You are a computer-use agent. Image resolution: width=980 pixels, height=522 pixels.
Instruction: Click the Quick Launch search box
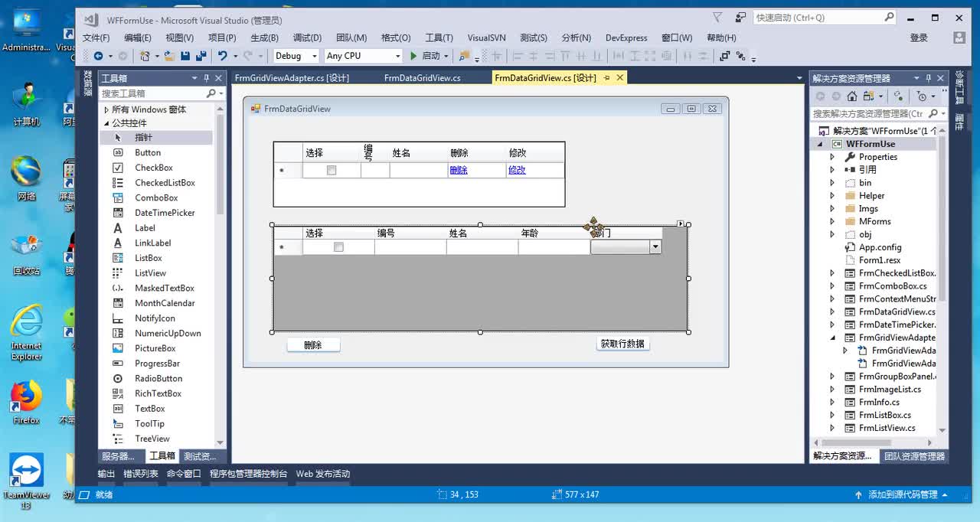tap(825, 18)
